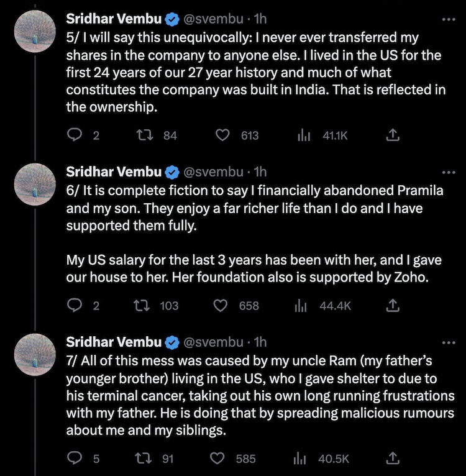Image resolution: width=466 pixels, height=476 pixels.
Task: Reply to tweet 5/ about company shares
Action: pyautogui.click(x=75, y=135)
